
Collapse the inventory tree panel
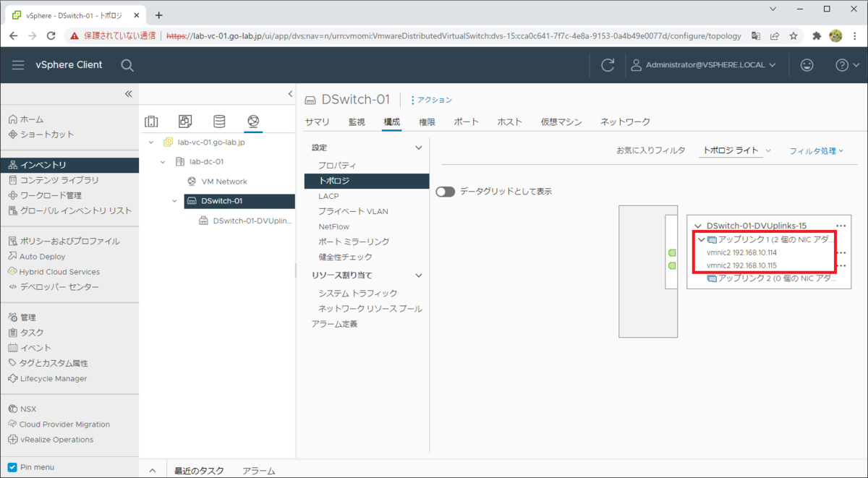coord(290,94)
